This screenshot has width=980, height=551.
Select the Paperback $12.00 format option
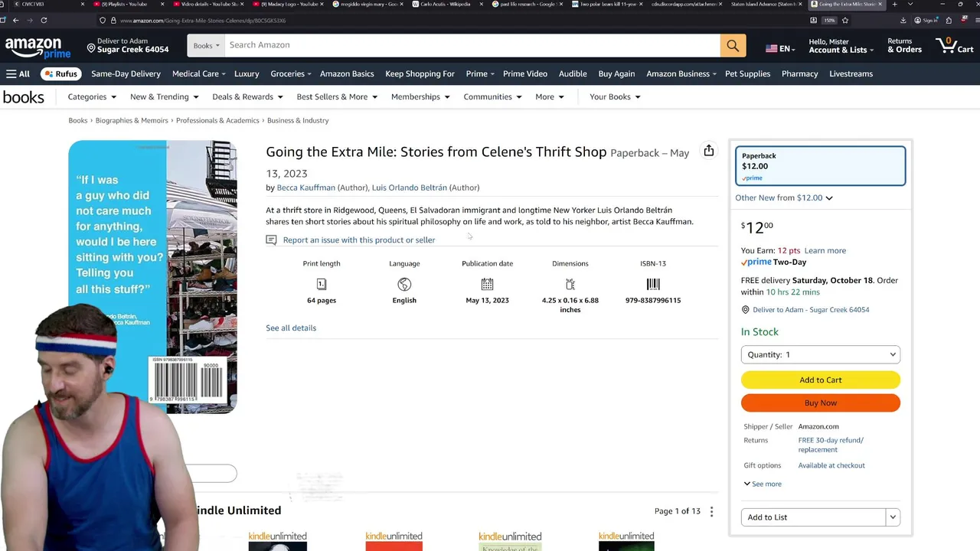821,166
